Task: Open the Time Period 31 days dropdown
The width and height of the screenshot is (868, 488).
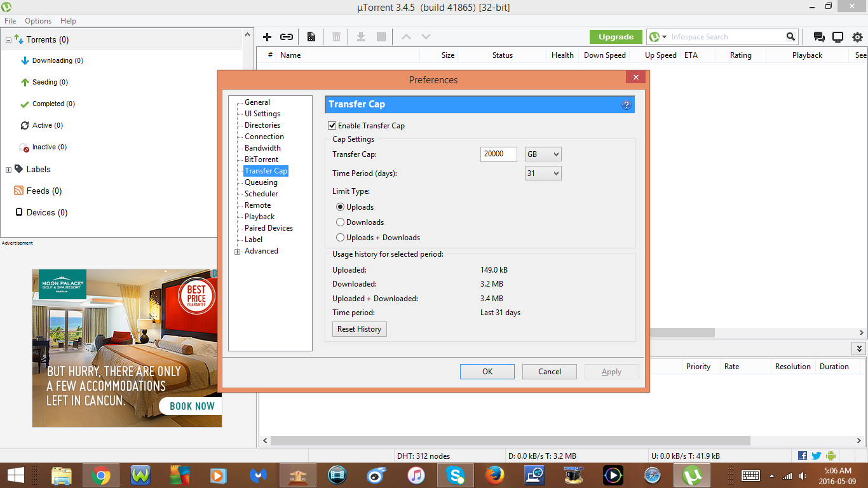Action: [543, 173]
